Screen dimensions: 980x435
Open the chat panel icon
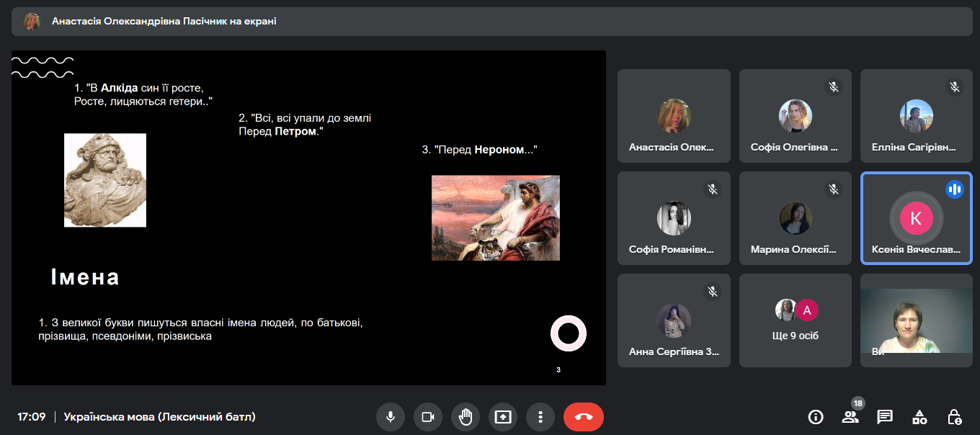(x=885, y=416)
